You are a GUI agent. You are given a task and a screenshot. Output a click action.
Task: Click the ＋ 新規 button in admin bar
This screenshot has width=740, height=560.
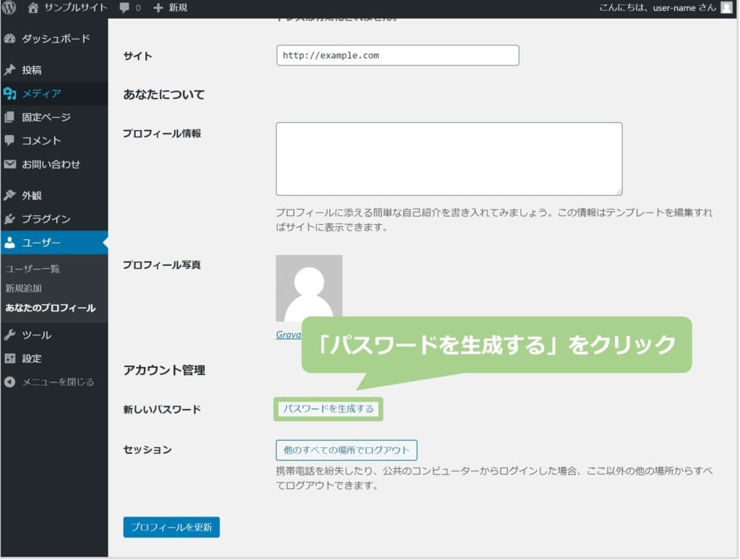171,8
